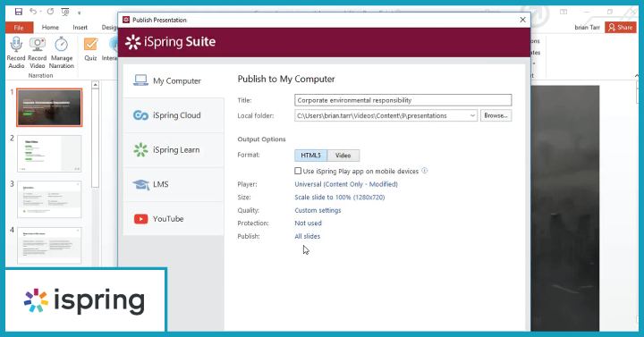
Task: Select the iSpring Cloud publish destination
Action: tap(174, 115)
